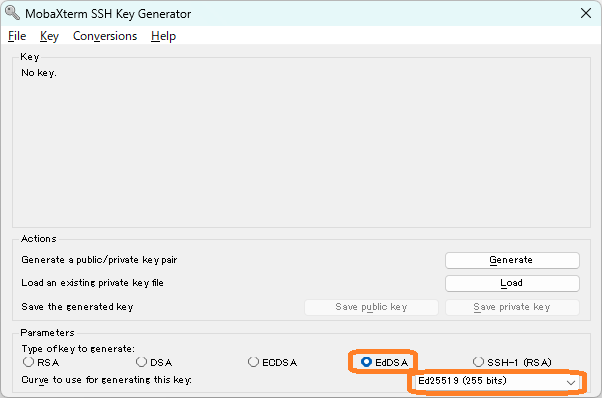Click Load to open existing private key

(512, 283)
